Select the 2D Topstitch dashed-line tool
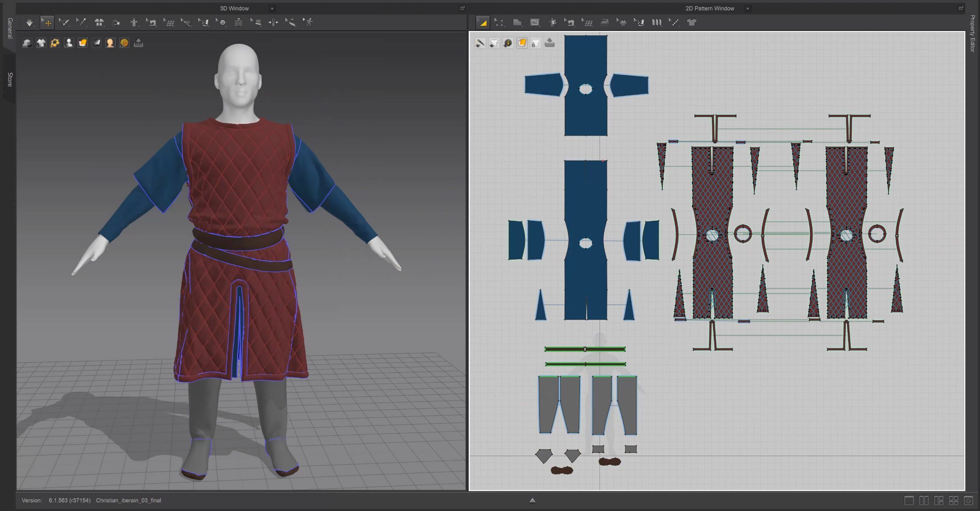This screenshot has height=511, width=980. click(674, 23)
